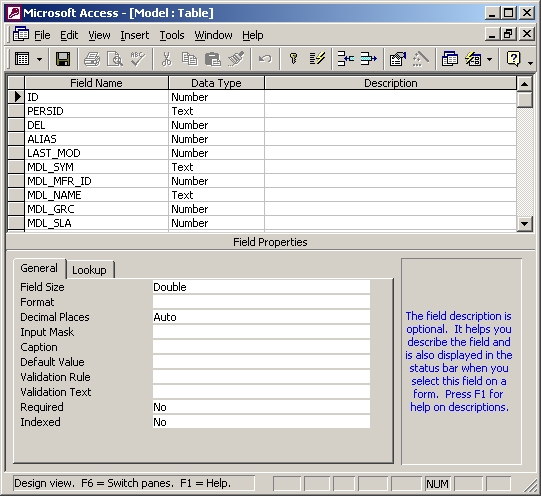
Task: Click the Required property No box
Action: 261,407
